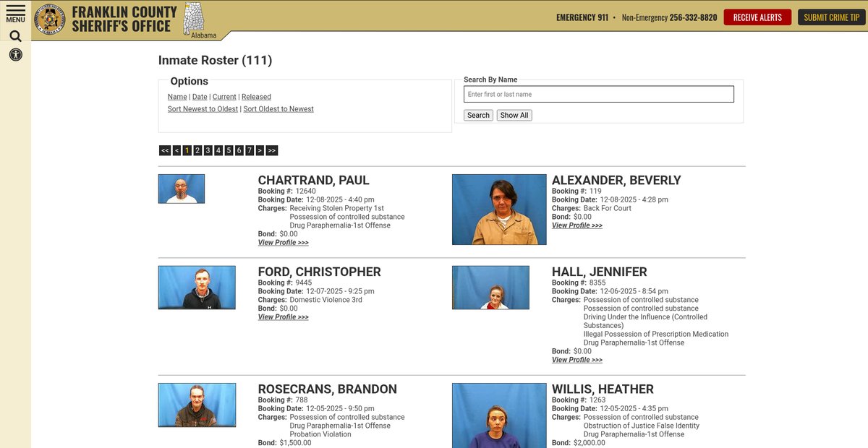
Task: Select page 5 in pagination
Action: [229, 150]
